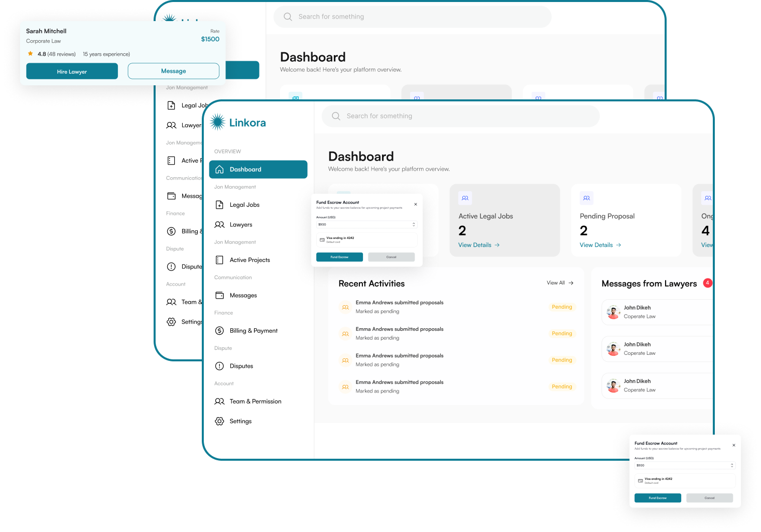
Task: Close the center Fund Escrow Account dialog
Action: (x=416, y=204)
